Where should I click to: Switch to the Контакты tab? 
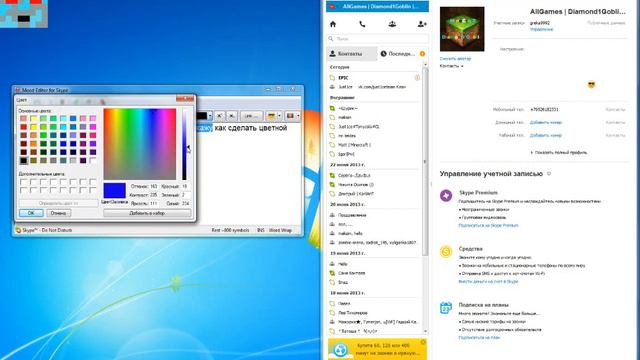(352, 54)
